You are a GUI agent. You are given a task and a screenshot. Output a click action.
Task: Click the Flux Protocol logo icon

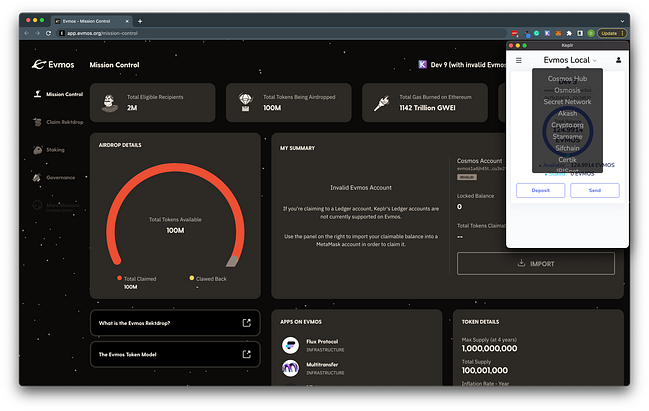click(290, 345)
